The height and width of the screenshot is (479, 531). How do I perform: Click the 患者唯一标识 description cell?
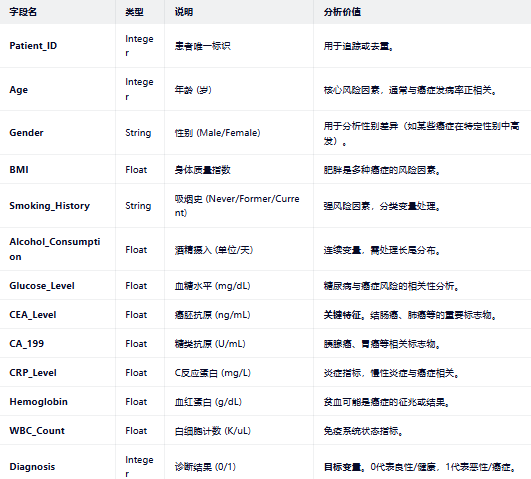click(x=203, y=46)
